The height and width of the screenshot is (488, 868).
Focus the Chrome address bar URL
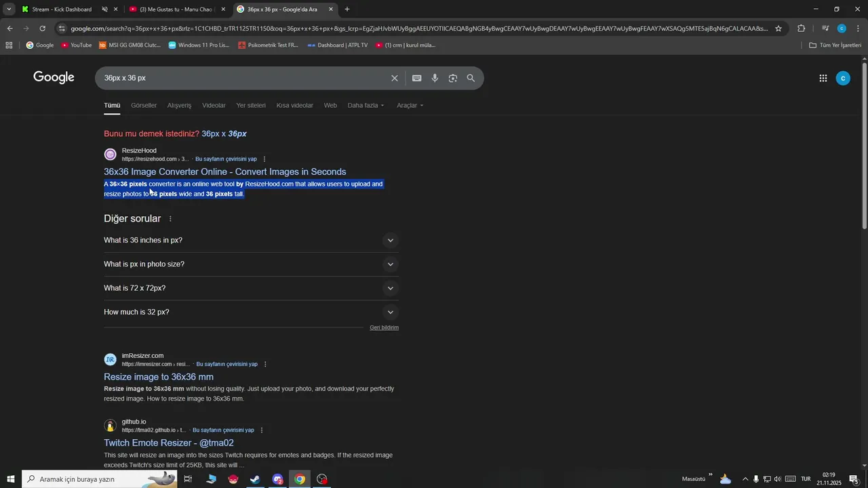click(x=419, y=28)
